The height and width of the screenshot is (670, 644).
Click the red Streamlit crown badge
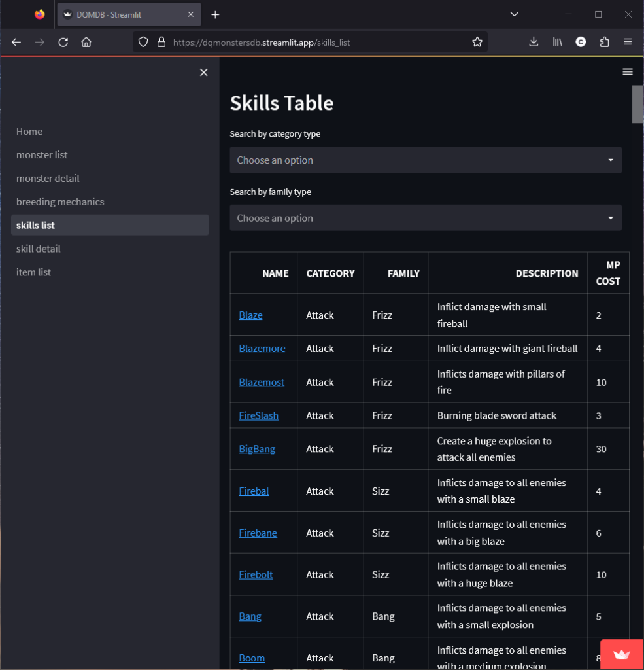[622, 654]
